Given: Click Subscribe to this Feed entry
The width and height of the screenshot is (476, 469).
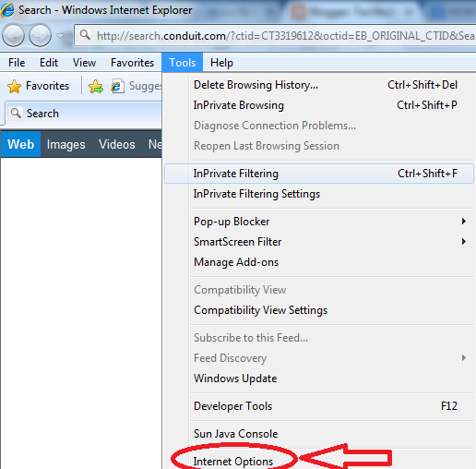Looking at the screenshot, I should [x=319, y=338].
